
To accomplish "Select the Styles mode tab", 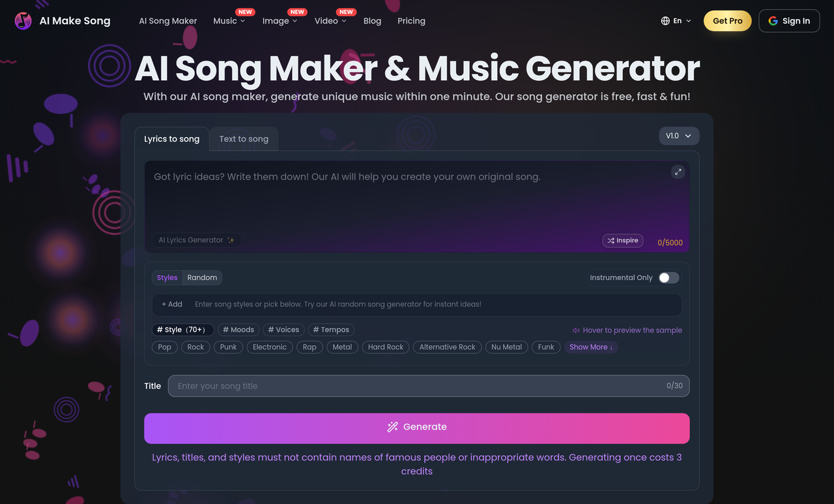I will tap(167, 277).
